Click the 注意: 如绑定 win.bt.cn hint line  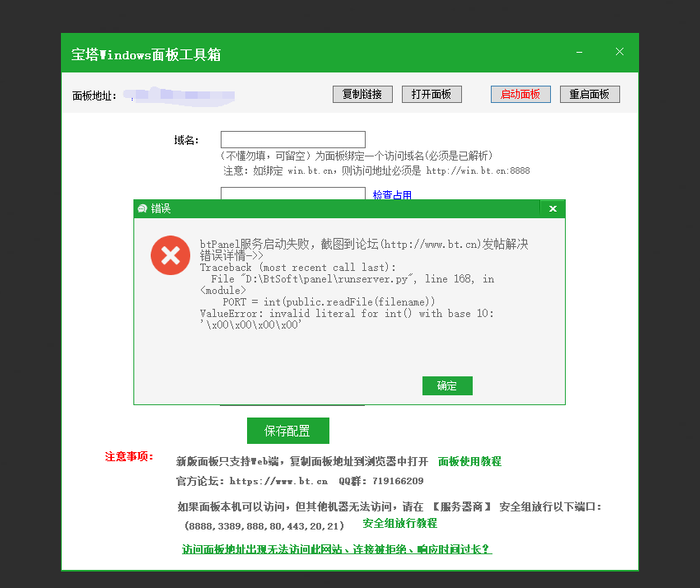pyautogui.click(x=376, y=170)
